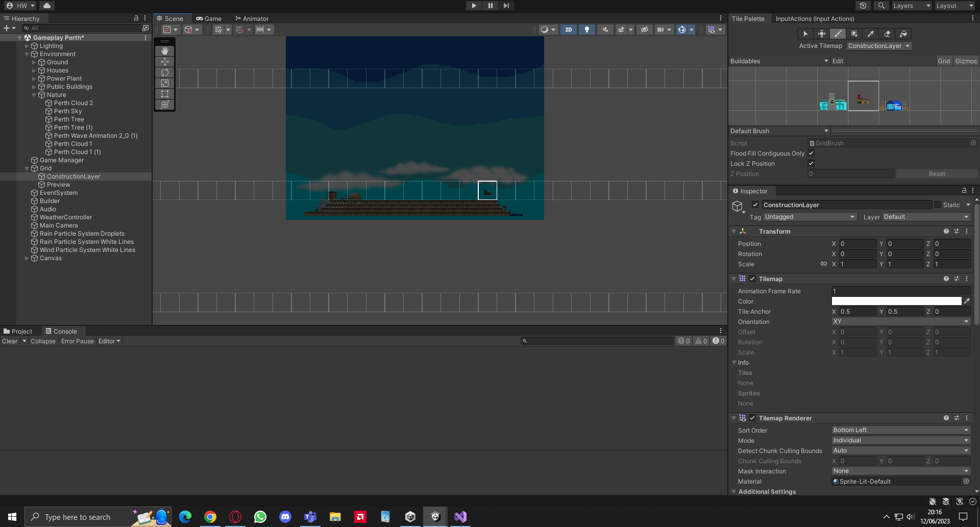Toggle scene lighting in the Scene toolbar
Image resolution: width=980 pixels, height=527 pixels.
point(586,30)
